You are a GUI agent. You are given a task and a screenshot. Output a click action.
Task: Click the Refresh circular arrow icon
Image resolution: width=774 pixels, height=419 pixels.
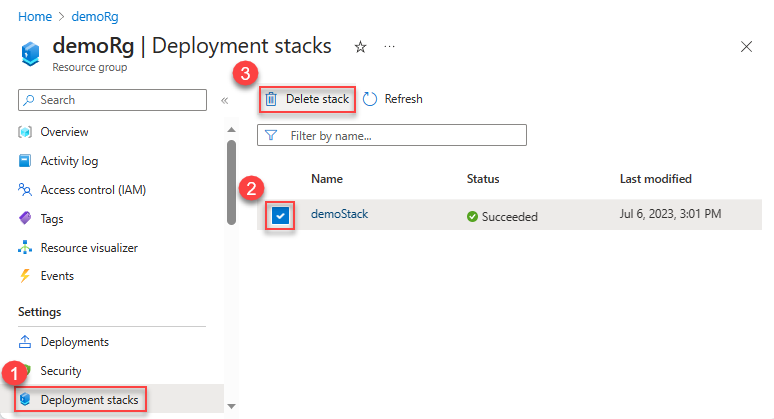click(370, 99)
